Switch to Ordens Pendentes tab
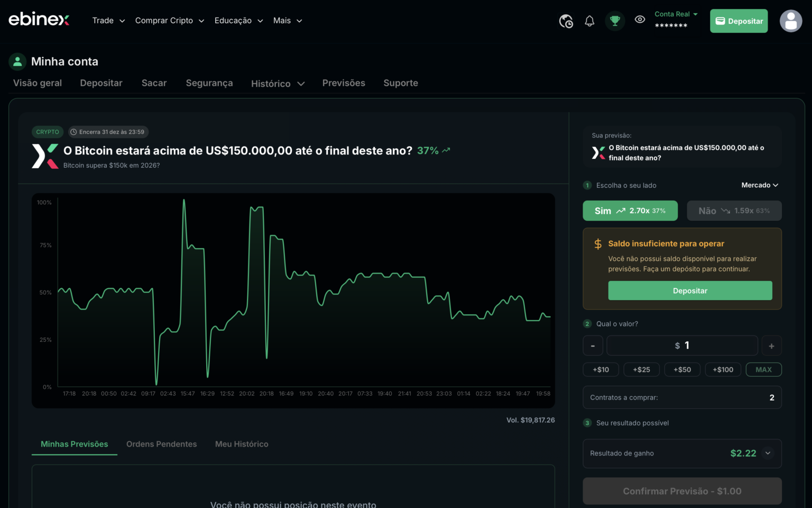This screenshot has width=812, height=508. point(161,444)
